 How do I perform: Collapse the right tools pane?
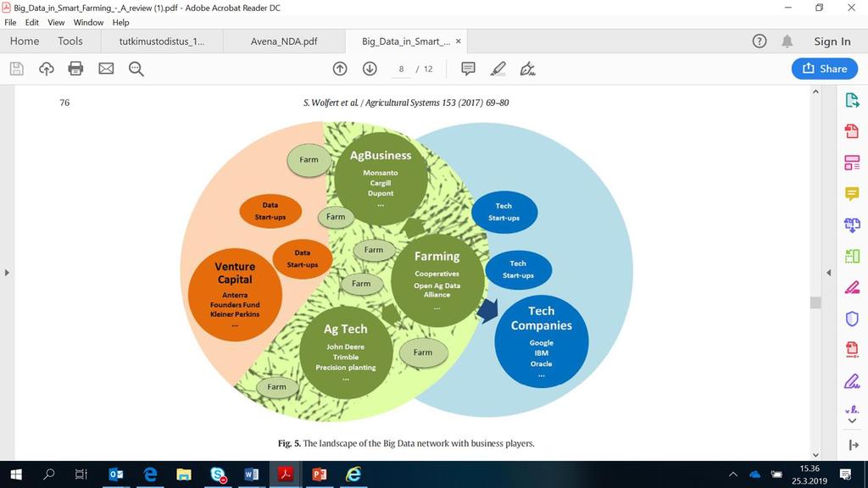click(853, 445)
